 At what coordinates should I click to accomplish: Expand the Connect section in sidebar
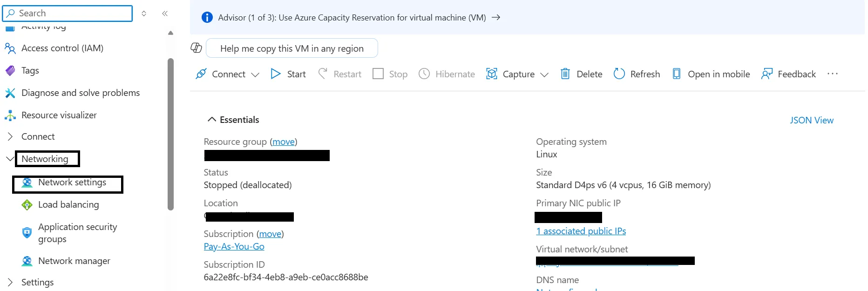[10, 136]
